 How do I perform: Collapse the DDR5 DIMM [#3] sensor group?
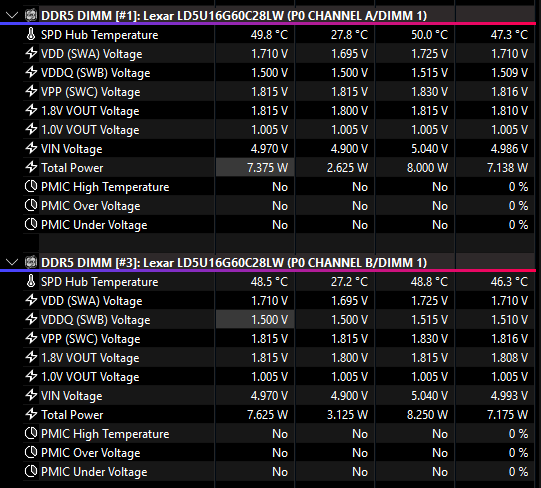coord(12,262)
